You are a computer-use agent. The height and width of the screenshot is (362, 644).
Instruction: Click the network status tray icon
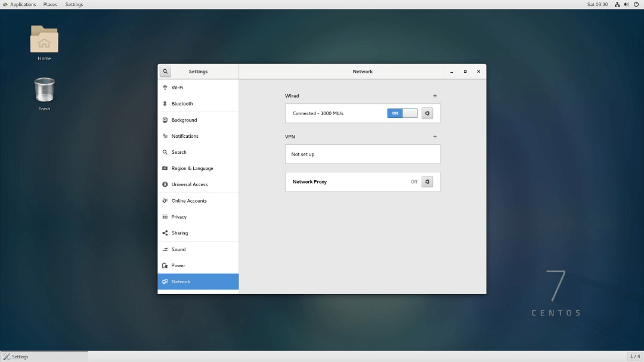click(617, 4)
